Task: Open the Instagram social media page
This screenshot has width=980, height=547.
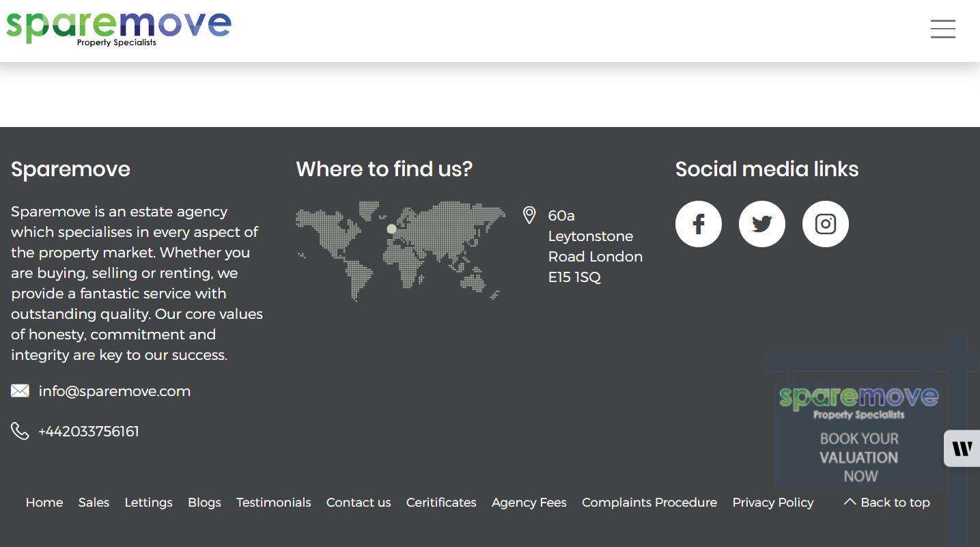Action: pos(825,224)
